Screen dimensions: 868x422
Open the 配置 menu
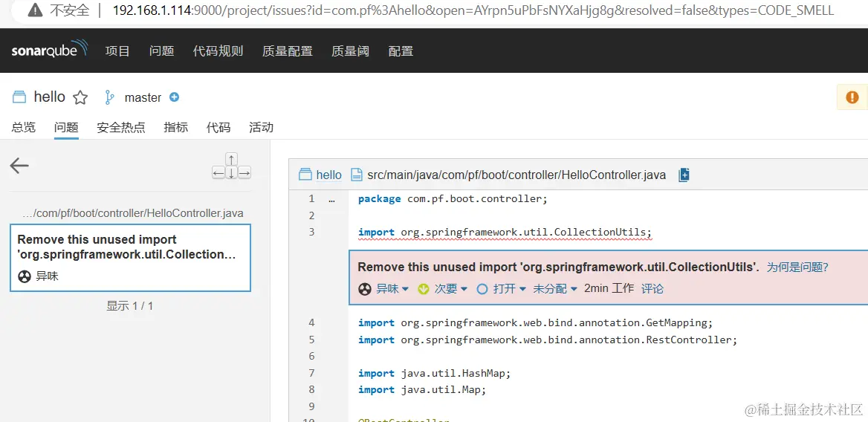[401, 51]
